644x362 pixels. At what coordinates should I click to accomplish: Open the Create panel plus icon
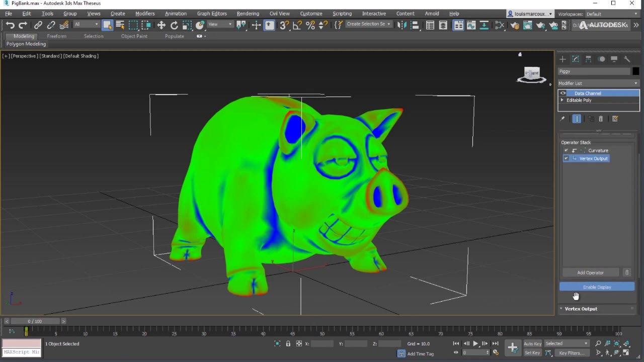(x=562, y=59)
